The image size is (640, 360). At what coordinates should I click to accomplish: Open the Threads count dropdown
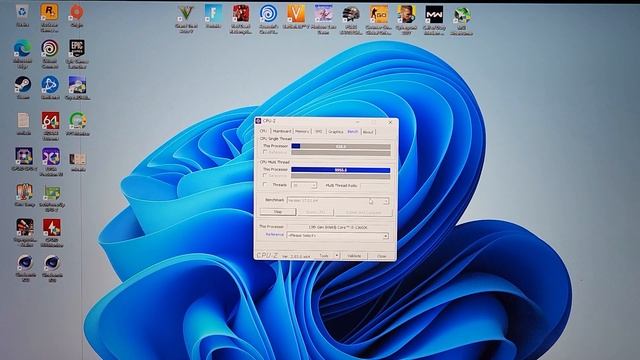pos(304,185)
